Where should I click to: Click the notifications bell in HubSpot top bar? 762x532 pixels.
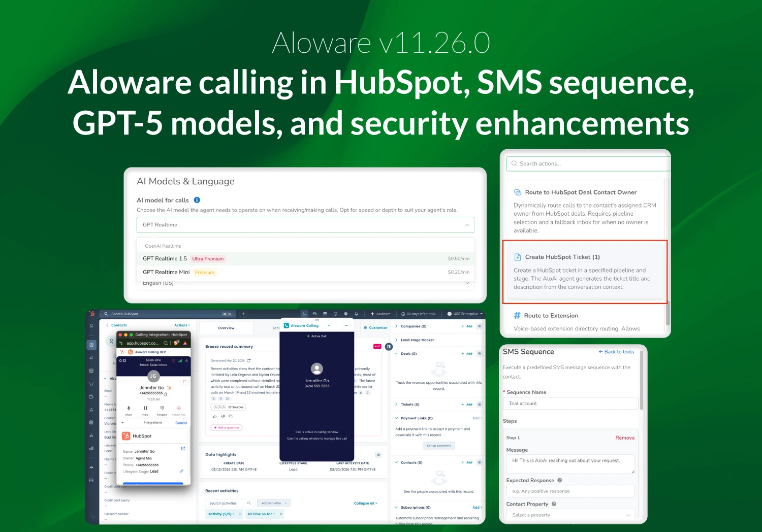tap(356, 314)
